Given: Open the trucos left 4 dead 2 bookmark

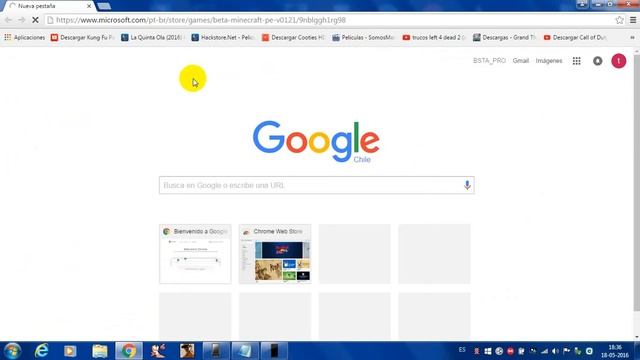Looking at the screenshot, I should point(434,38).
